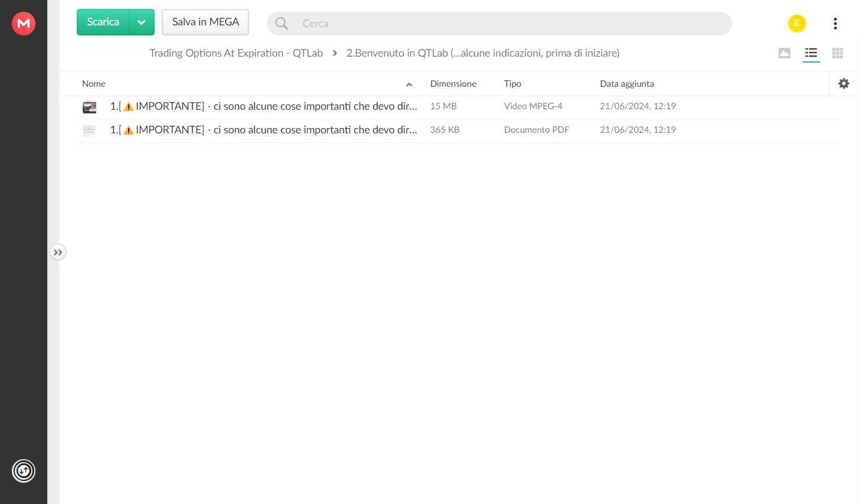The image size is (859, 504).
Task: Select the Video MPEG-4 file thumbnail
Action: (x=90, y=107)
